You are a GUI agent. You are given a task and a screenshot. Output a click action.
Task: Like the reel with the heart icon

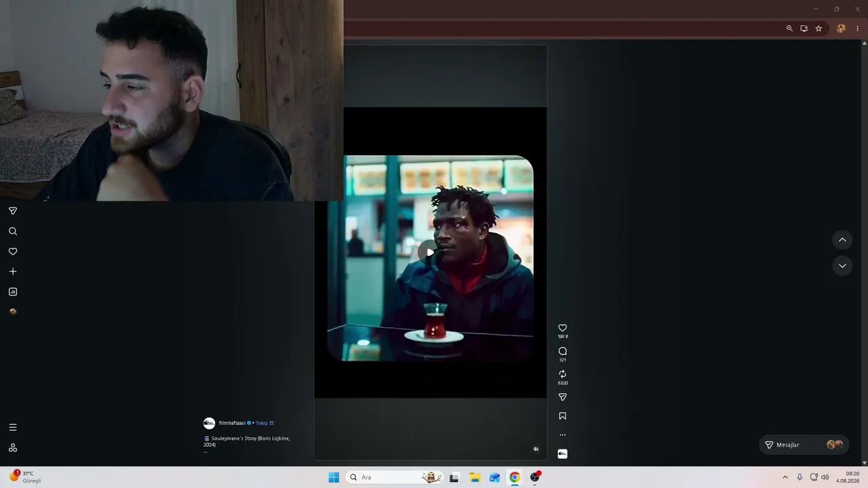pyautogui.click(x=562, y=328)
